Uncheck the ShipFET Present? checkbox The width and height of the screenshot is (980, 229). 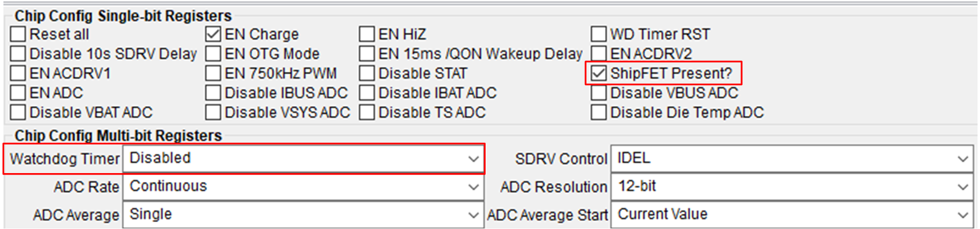coord(599,73)
